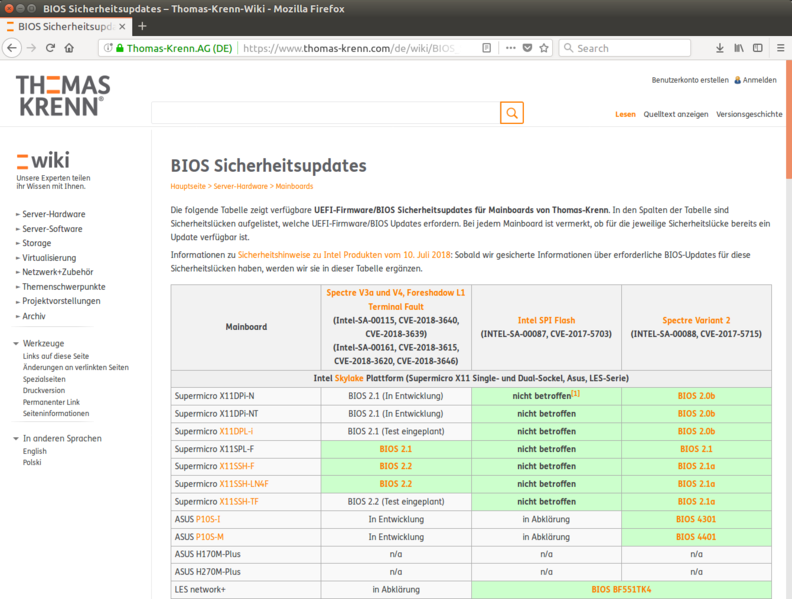Click the orange wiki search magnifier button
Screen dimensions: 792x599
coord(512,113)
